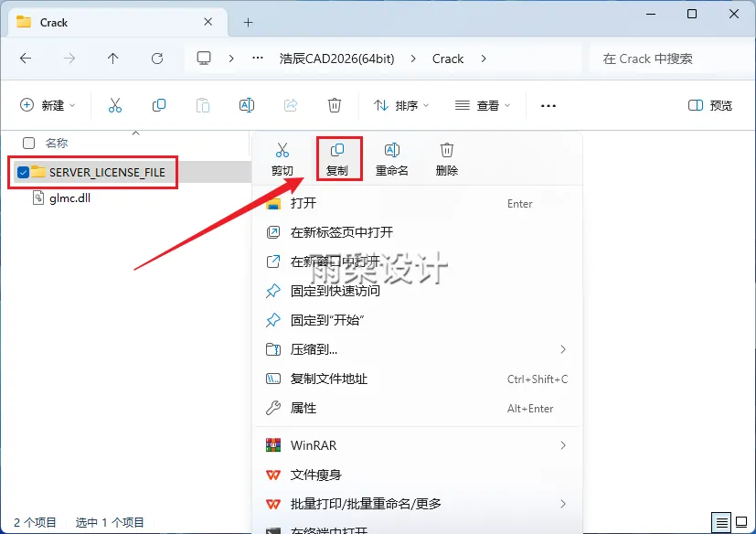
Task: Expand the chevron after This PC icon
Action: pyautogui.click(x=231, y=59)
